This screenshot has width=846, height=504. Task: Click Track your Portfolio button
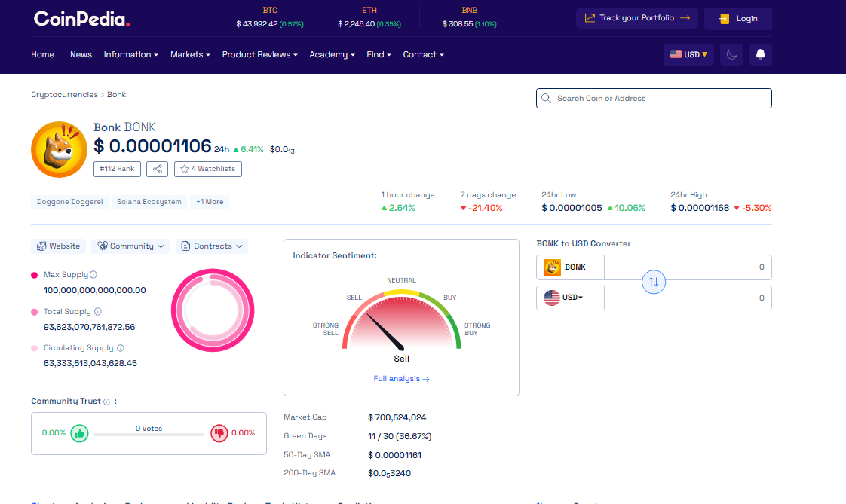click(636, 18)
